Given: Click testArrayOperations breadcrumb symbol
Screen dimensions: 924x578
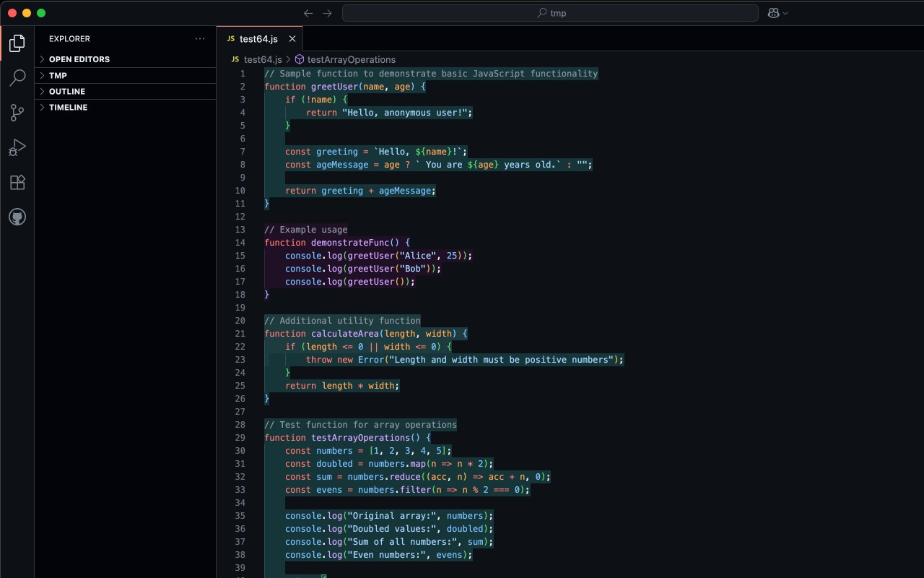Looking at the screenshot, I should point(351,59).
